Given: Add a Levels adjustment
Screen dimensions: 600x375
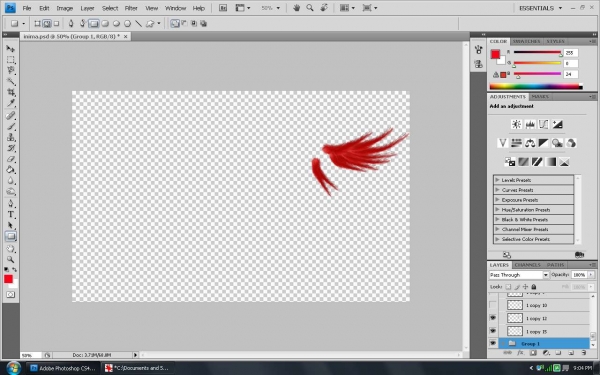Looking at the screenshot, I should [x=530, y=124].
